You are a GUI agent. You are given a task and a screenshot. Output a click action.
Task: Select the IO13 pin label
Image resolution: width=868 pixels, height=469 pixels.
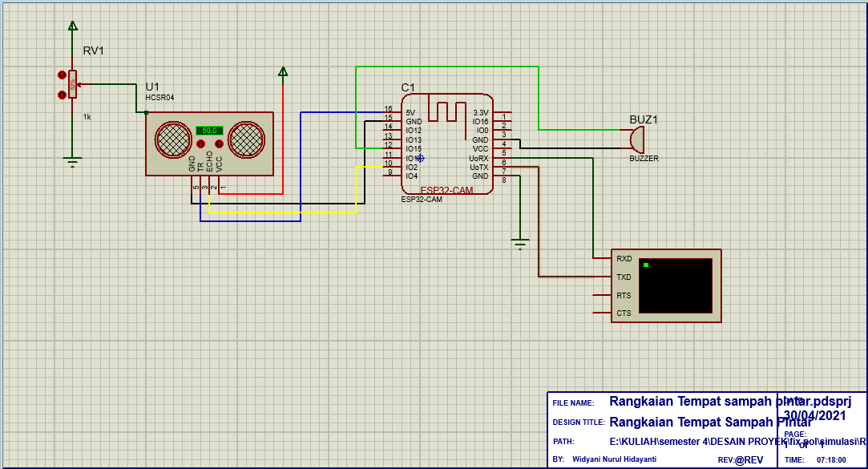point(414,140)
